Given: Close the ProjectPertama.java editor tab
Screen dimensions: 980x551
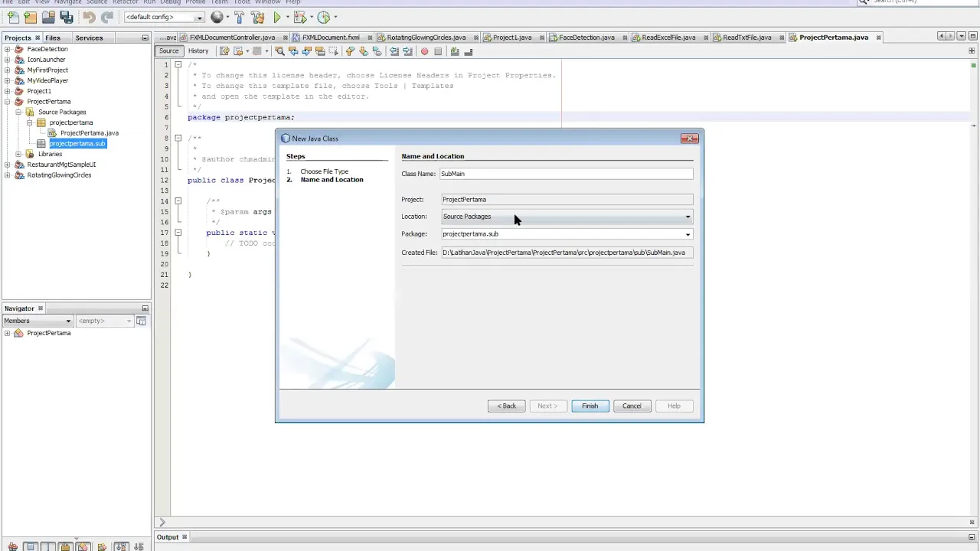Looking at the screenshot, I should coord(879,37).
